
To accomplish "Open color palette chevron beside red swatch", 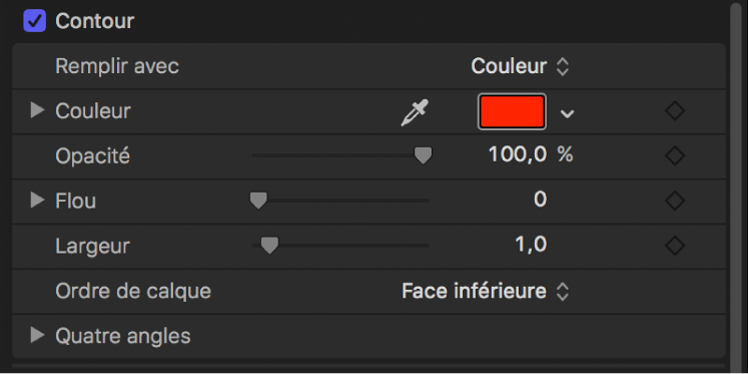I will 567,114.
